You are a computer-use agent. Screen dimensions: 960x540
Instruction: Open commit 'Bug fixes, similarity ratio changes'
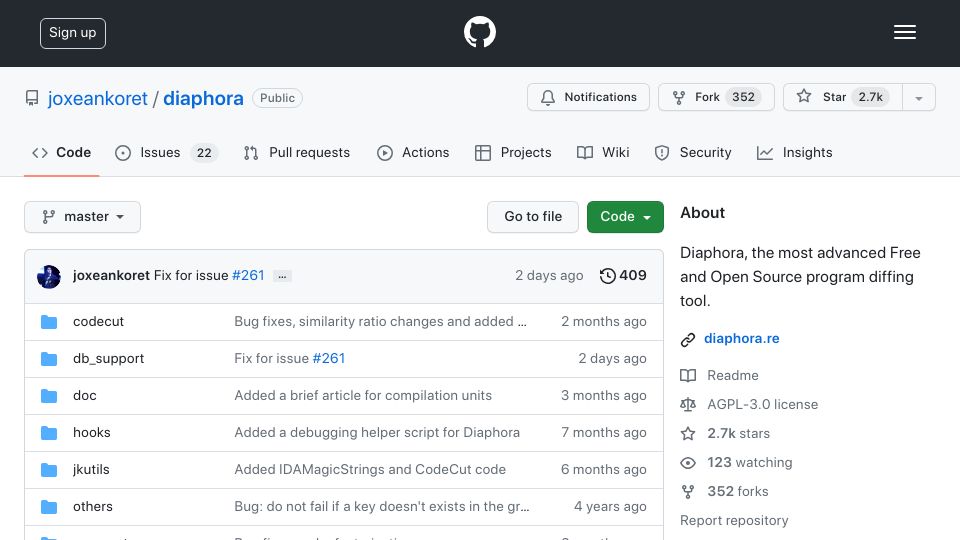pos(380,321)
